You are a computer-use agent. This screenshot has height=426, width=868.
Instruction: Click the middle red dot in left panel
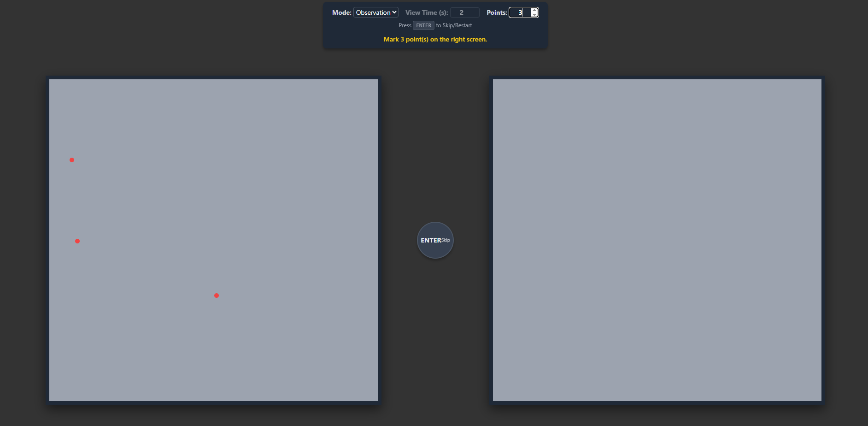77,241
